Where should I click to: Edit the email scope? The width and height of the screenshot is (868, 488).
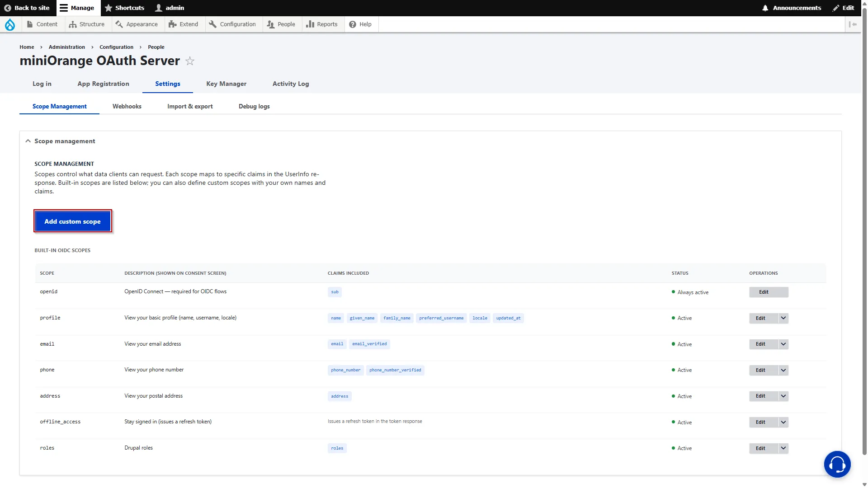[764, 344]
